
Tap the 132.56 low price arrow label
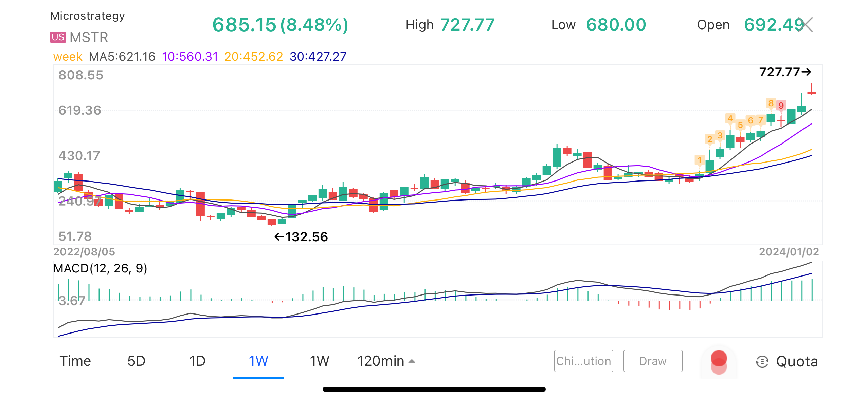click(301, 237)
